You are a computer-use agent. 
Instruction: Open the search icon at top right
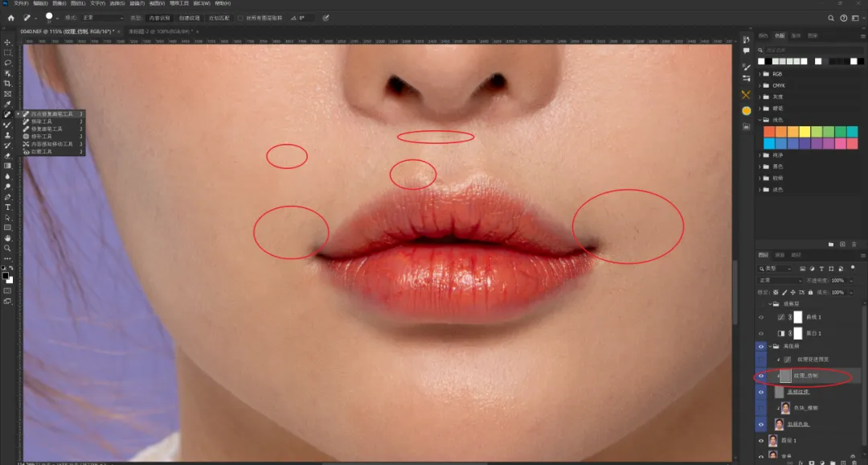(831, 18)
